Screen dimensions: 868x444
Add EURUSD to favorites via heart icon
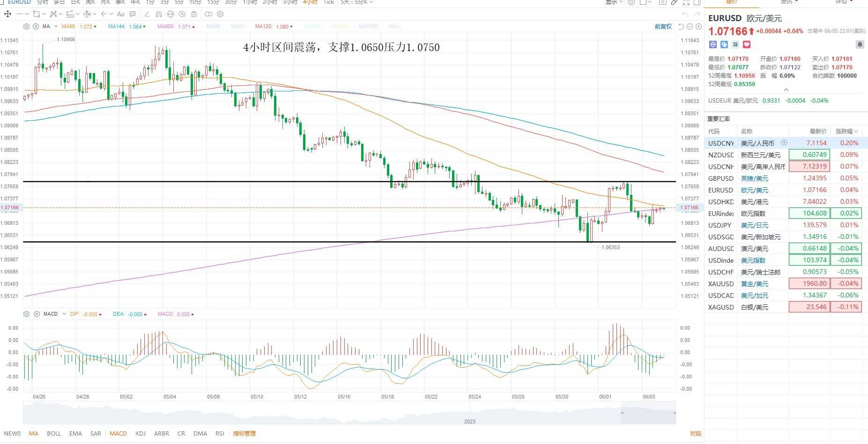point(747,44)
